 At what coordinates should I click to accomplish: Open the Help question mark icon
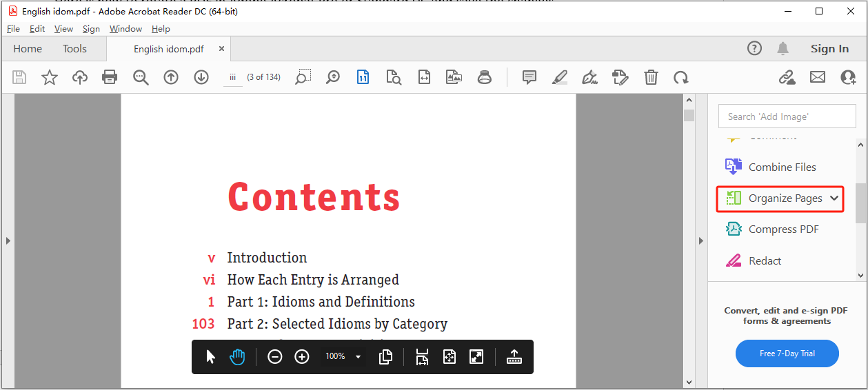tap(755, 48)
